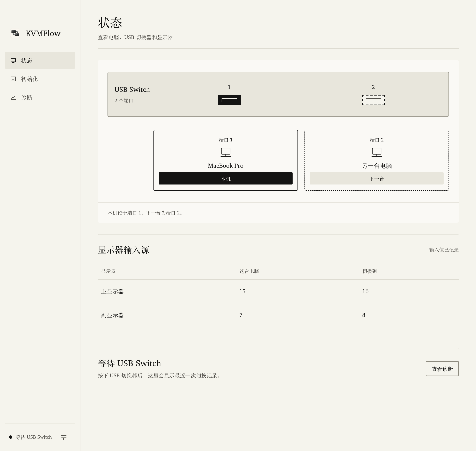Click value 7 in 副显示器 row
The height and width of the screenshot is (451, 476).
coord(241,315)
